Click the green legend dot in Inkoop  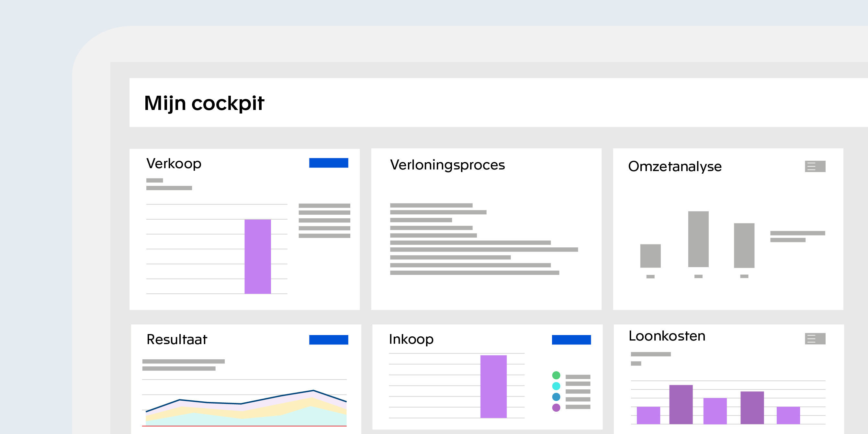point(556,375)
